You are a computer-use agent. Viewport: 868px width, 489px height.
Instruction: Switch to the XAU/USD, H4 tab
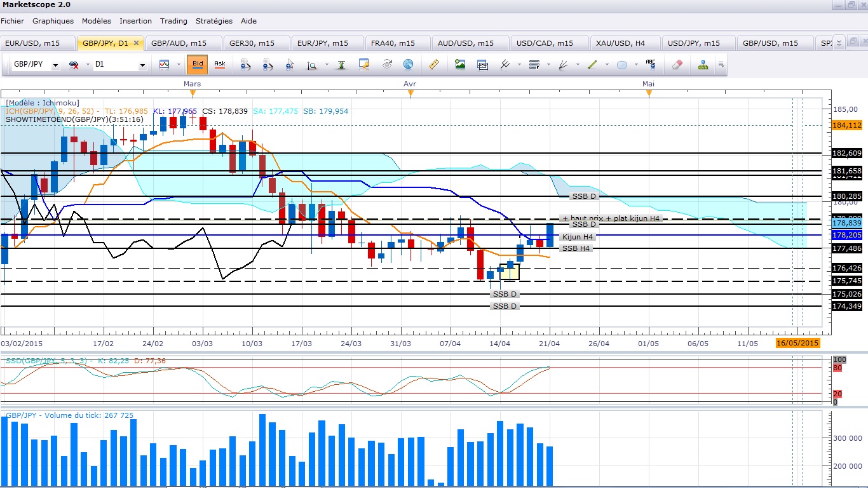pyautogui.click(x=625, y=43)
